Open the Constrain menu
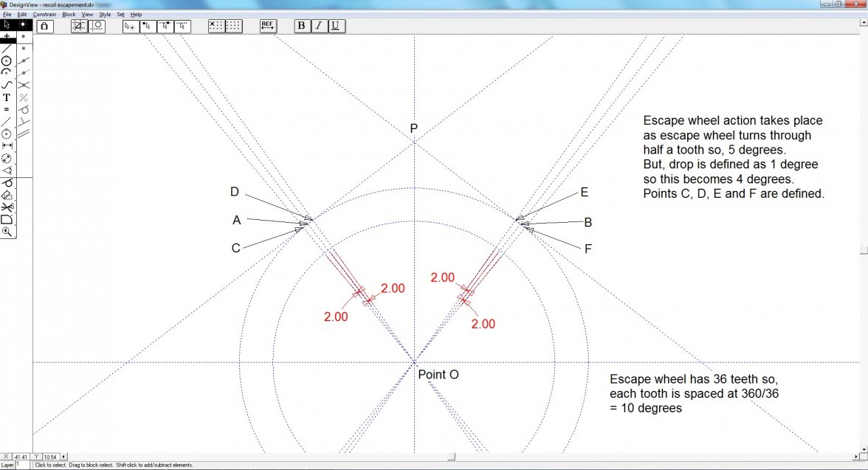This screenshot has width=868, height=470. click(x=44, y=14)
